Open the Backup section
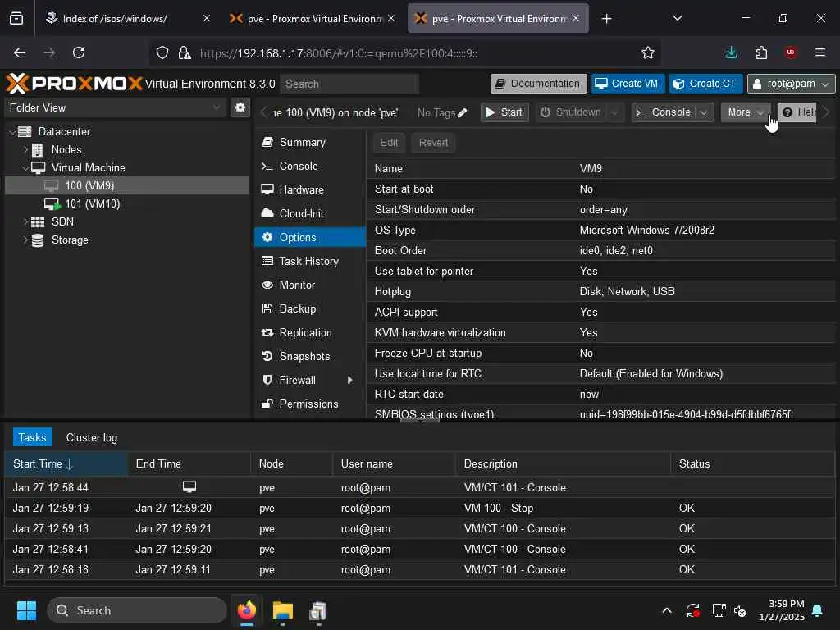840x630 pixels. [309, 308]
